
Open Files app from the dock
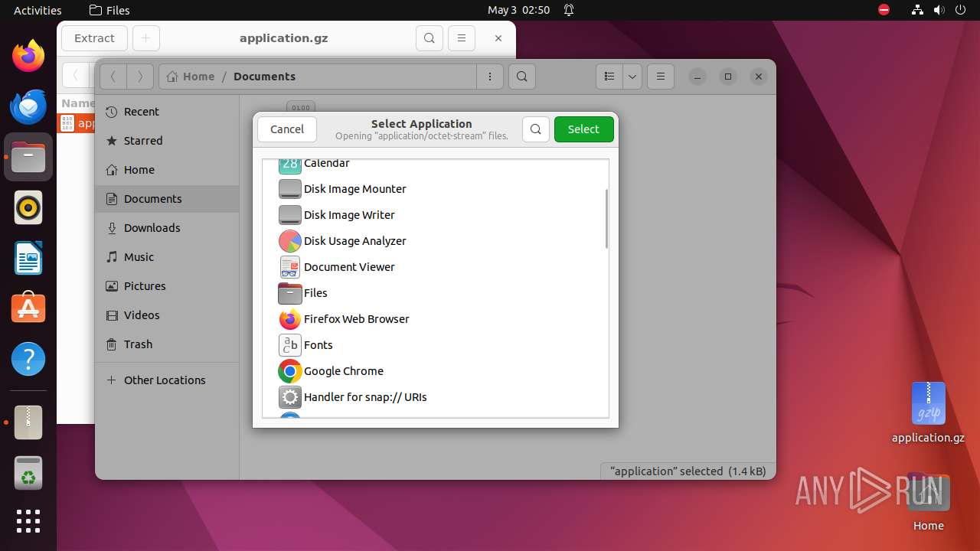tap(28, 157)
